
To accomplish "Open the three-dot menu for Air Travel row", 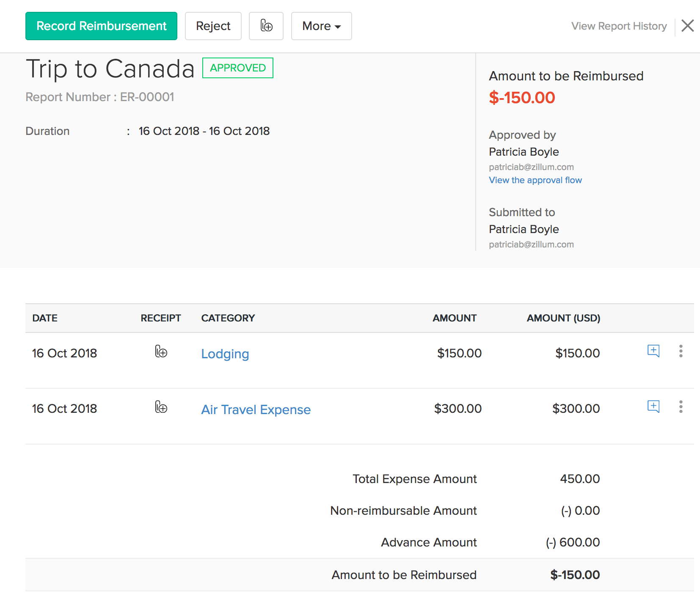I will (x=681, y=407).
